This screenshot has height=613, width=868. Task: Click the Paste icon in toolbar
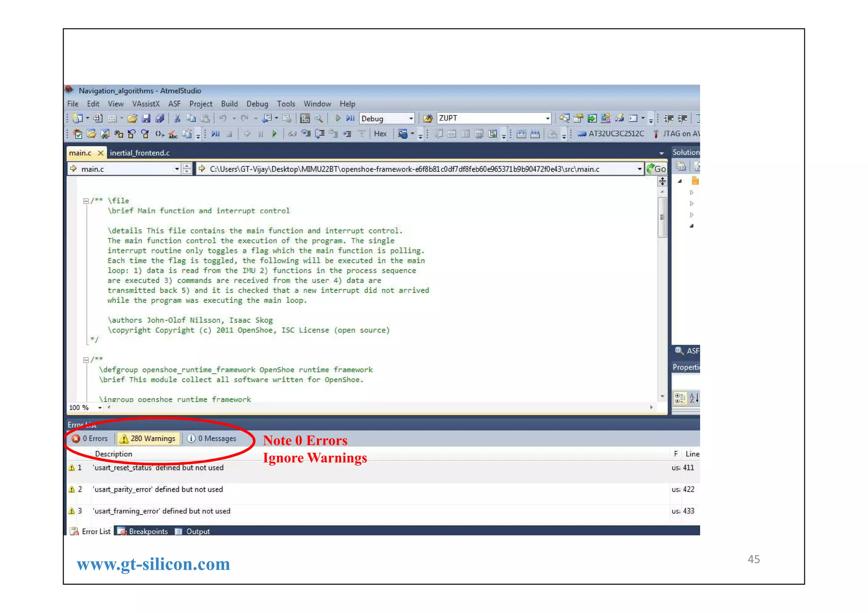205,119
